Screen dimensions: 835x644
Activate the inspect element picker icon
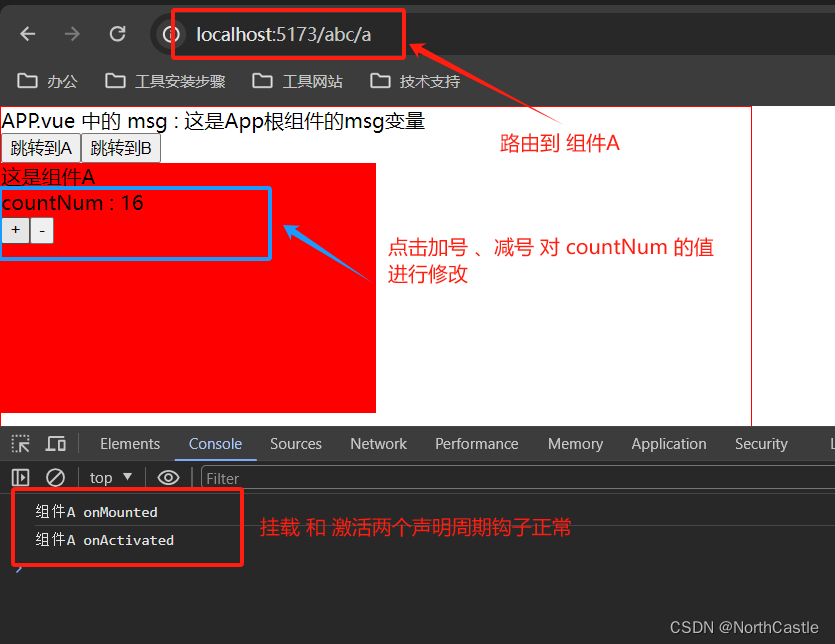(x=21, y=444)
